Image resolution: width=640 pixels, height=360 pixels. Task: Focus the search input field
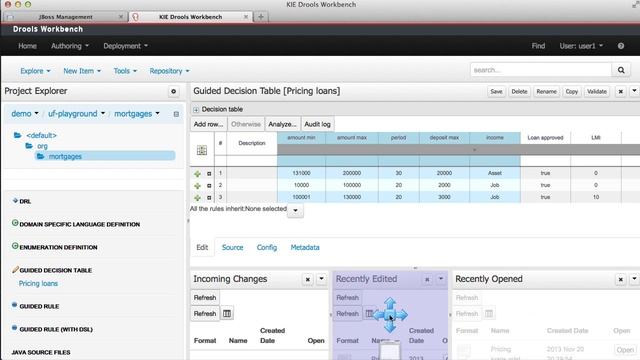click(x=541, y=70)
